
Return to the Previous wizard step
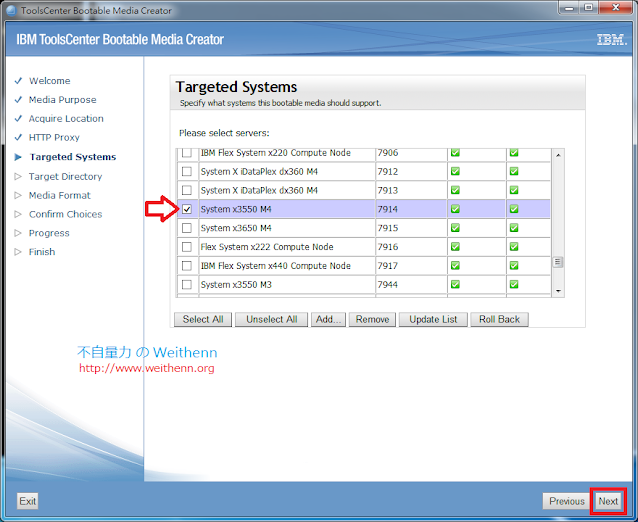click(566, 501)
